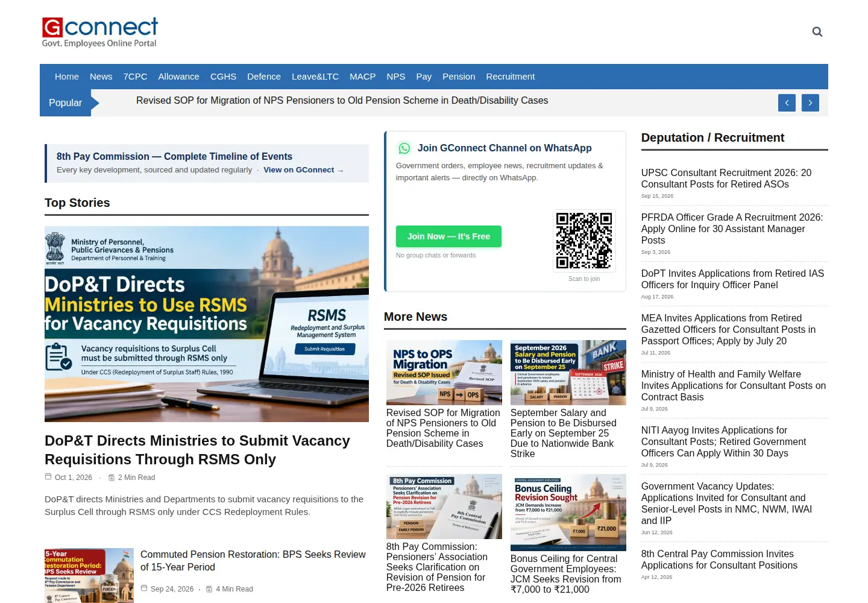
Task: Open the Defence menu item
Action: coord(264,77)
